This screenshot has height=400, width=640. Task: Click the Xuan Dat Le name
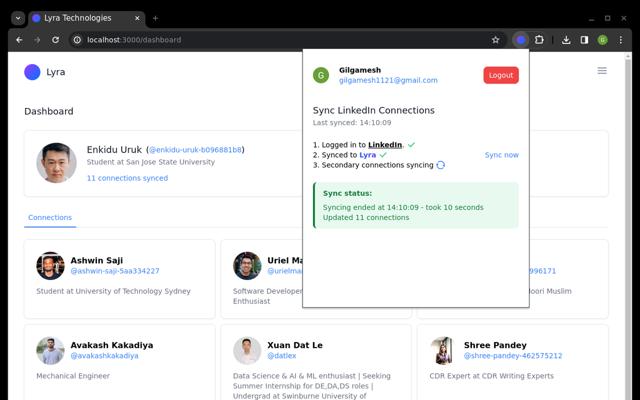(295, 345)
